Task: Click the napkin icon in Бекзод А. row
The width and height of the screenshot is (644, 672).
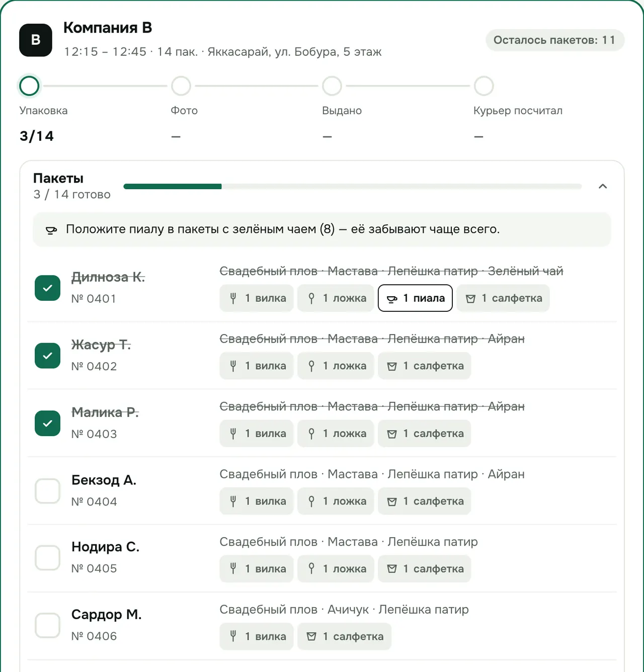Action: [x=392, y=502]
